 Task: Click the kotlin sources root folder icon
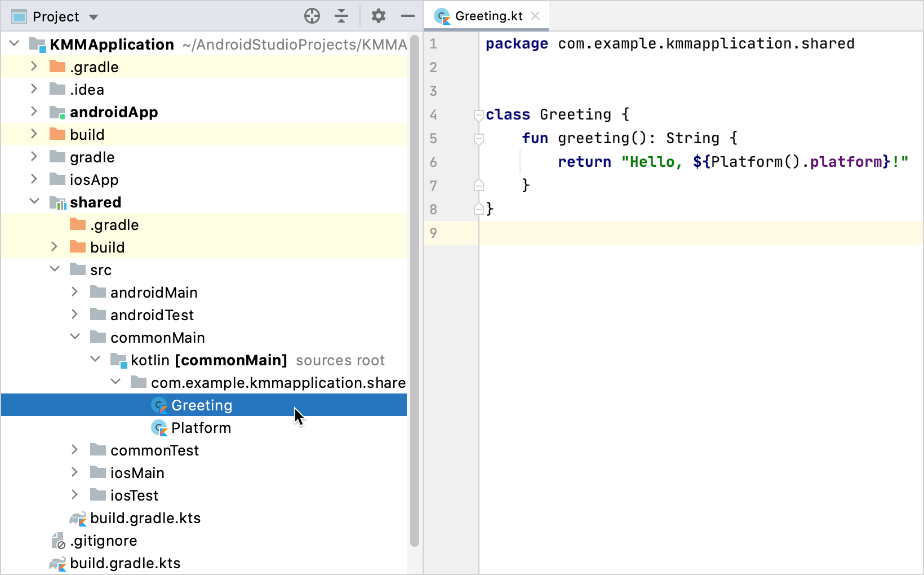point(118,360)
